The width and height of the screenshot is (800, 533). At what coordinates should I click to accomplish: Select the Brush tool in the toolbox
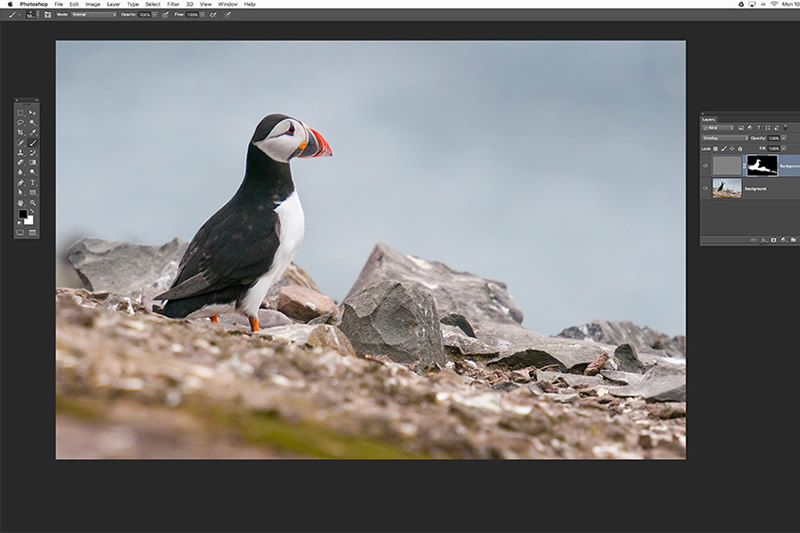click(x=32, y=143)
